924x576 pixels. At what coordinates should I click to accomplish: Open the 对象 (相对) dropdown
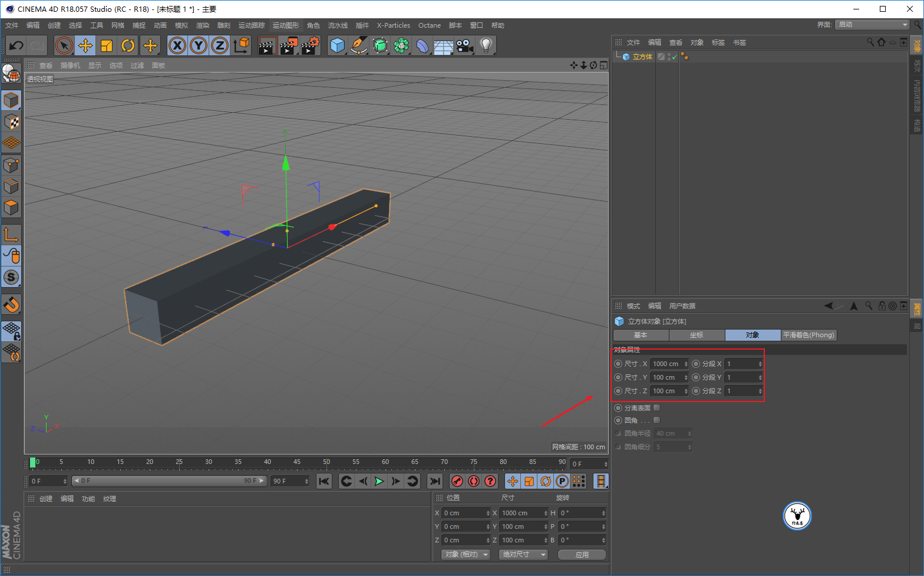tap(466, 555)
